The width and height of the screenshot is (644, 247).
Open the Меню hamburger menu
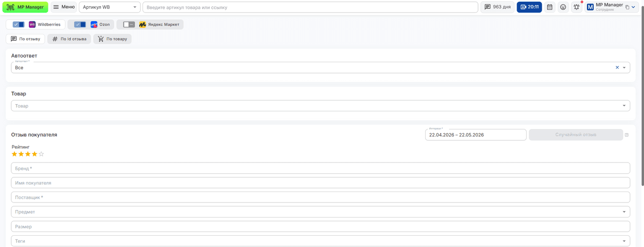(x=64, y=7)
